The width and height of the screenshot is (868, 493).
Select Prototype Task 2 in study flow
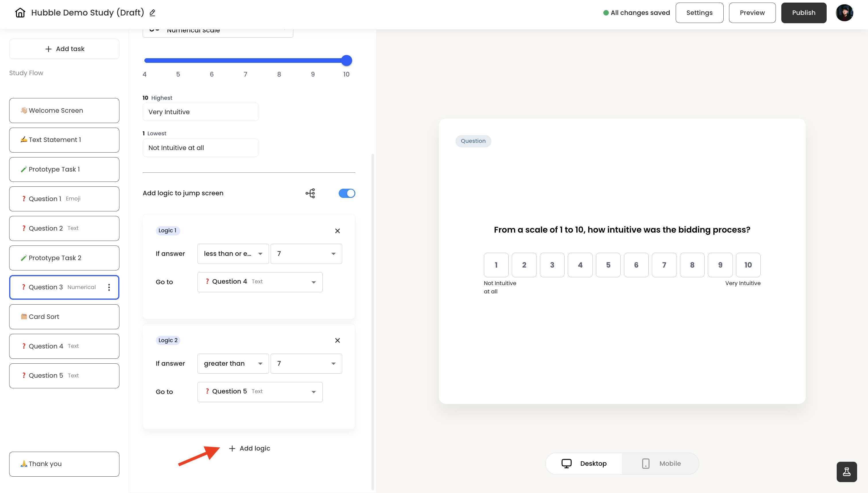tap(64, 258)
